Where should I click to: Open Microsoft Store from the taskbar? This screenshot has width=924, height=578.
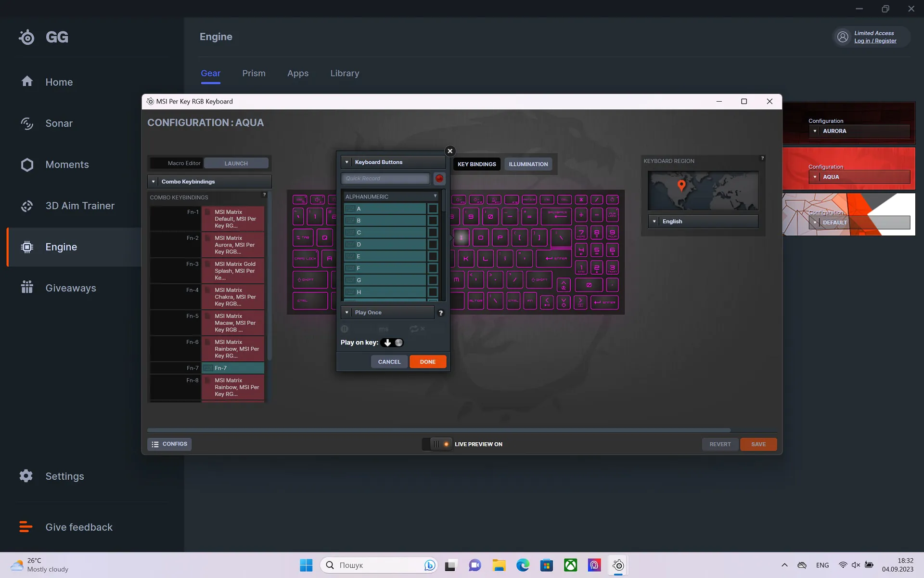[547, 565]
